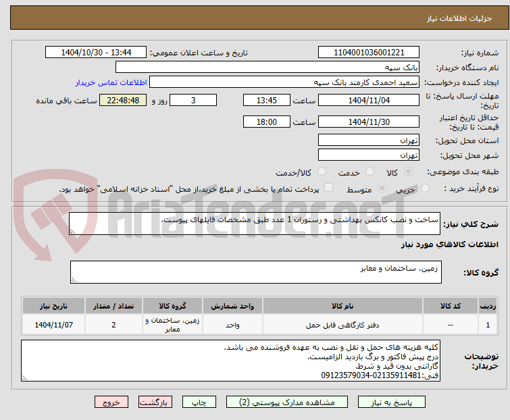510x420 pixels.
Task: Click the گروه کالا table column header
Action: (172, 306)
